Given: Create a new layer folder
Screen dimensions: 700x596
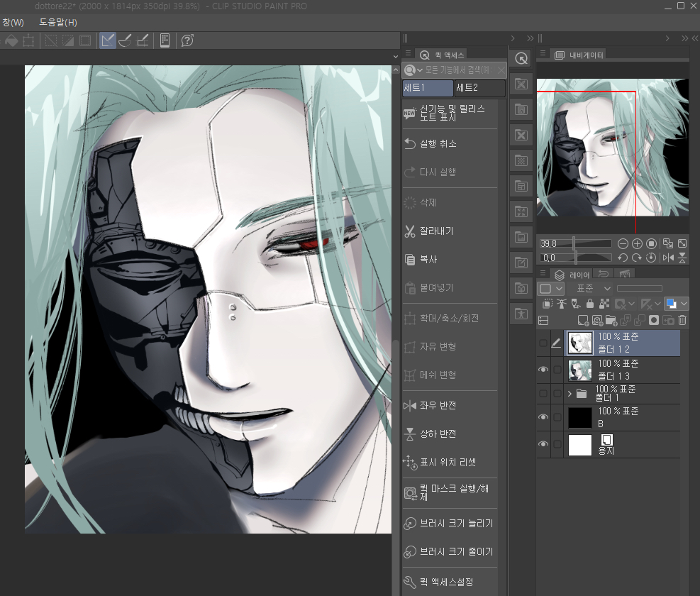Looking at the screenshot, I should pos(611,320).
